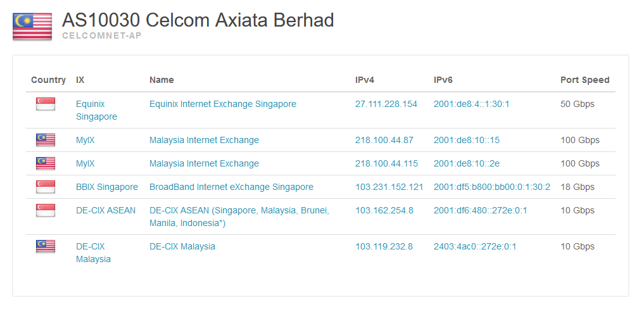Click the IPv4 column header

[364, 80]
